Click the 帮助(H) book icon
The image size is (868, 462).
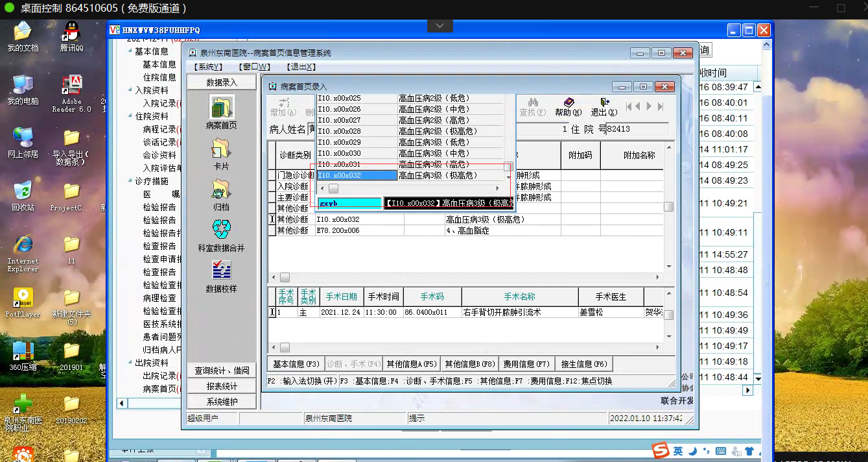tap(569, 103)
